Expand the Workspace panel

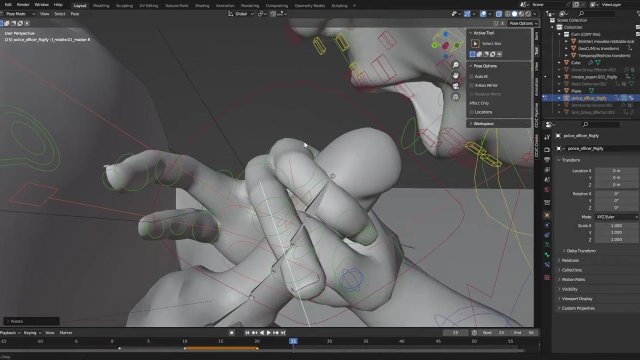pyautogui.click(x=484, y=123)
